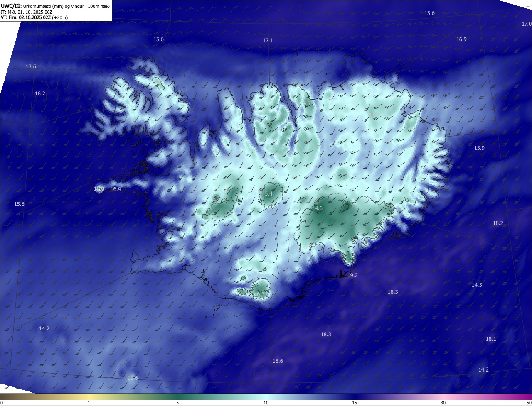This screenshot has width=532, height=406.
Task: Click the 10 tick on the colour scale
Action: (x=266, y=403)
